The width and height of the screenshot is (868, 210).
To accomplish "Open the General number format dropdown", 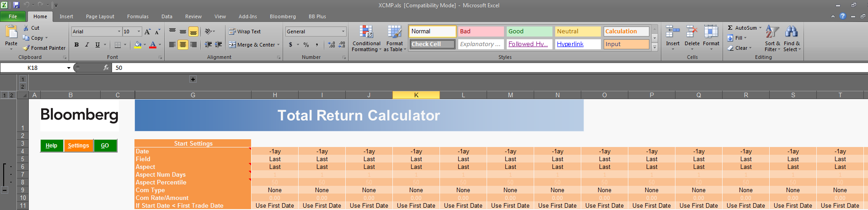I will coord(343,31).
